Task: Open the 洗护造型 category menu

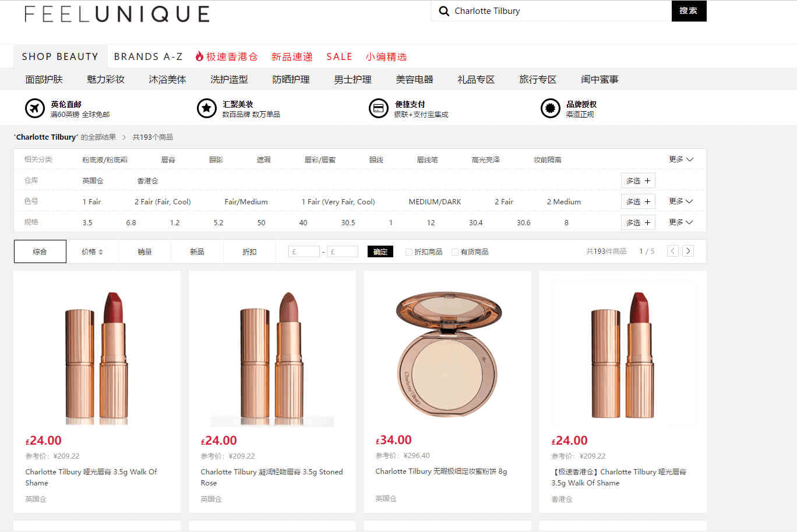Action: pyautogui.click(x=229, y=79)
